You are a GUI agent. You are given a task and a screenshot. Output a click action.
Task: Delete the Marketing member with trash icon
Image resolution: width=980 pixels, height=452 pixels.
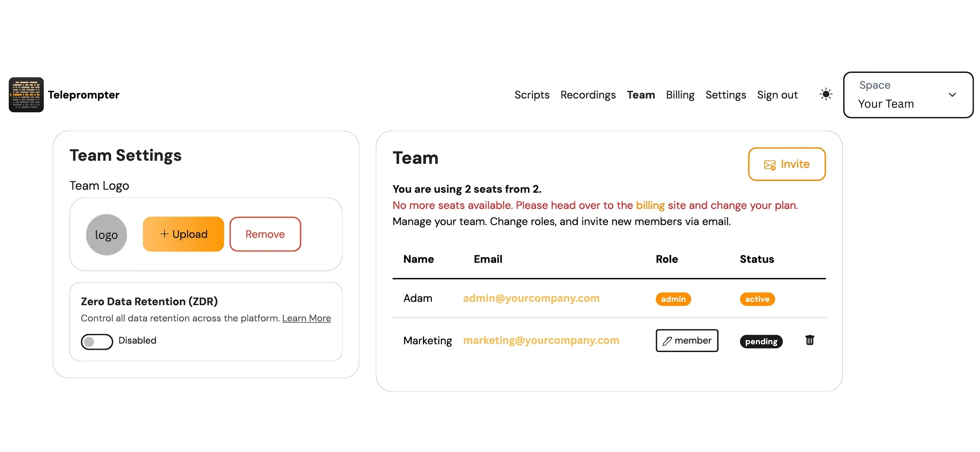[809, 340]
